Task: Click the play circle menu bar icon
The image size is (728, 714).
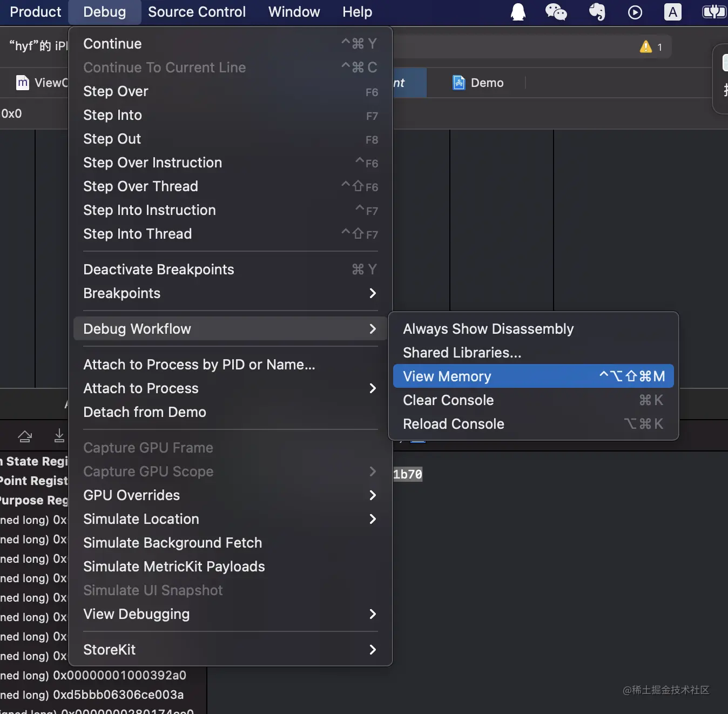Action: [x=635, y=12]
